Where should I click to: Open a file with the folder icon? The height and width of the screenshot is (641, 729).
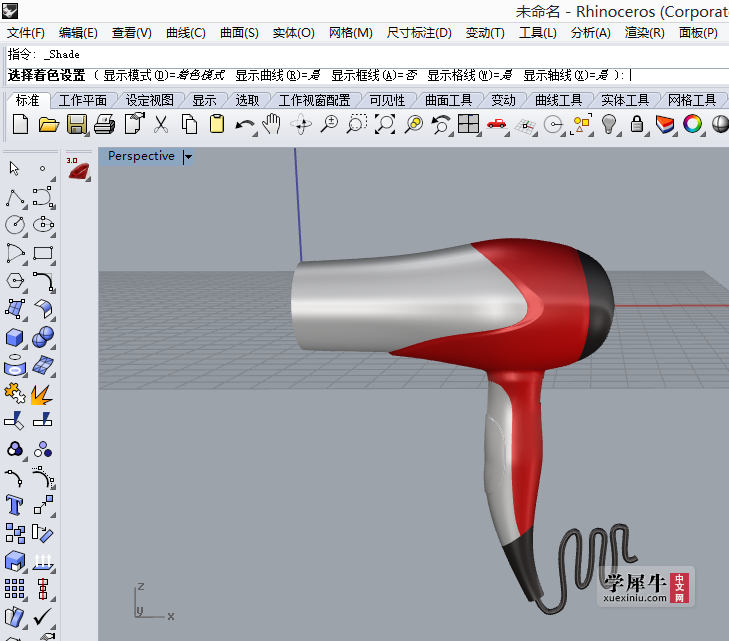pos(49,125)
